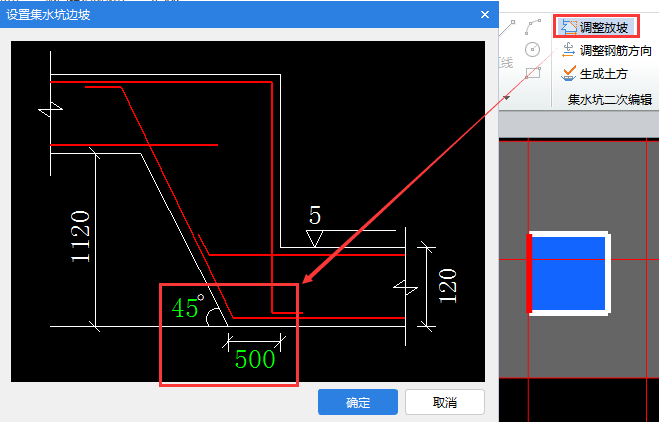The height and width of the screenshot is (422, 659).
Task: Select the highlighted red edge of sump
Action: click(529, 273)
